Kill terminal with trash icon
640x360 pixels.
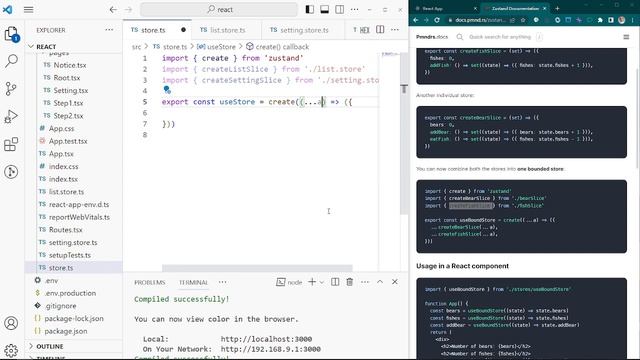(x=350, y=282)
